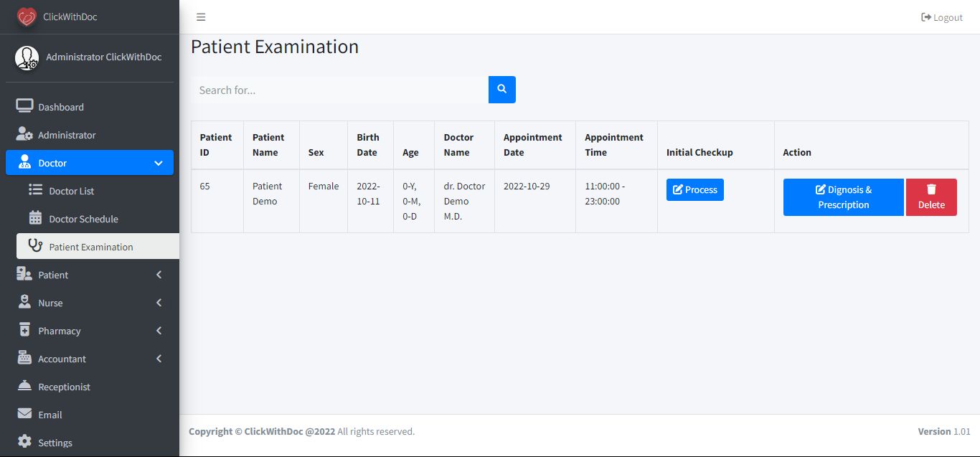Click dr. Doctor Demo M.D. cell
Viewport: 980px width, 457px height.
(464, 201)
